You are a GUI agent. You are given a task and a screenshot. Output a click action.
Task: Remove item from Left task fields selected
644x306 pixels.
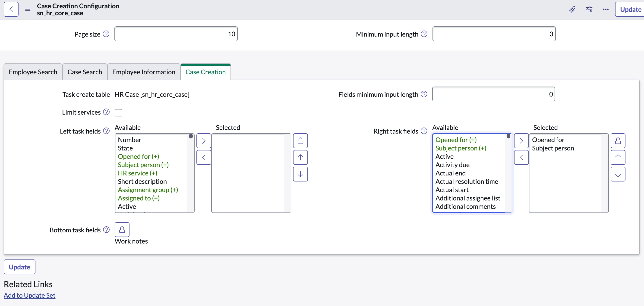204,157
